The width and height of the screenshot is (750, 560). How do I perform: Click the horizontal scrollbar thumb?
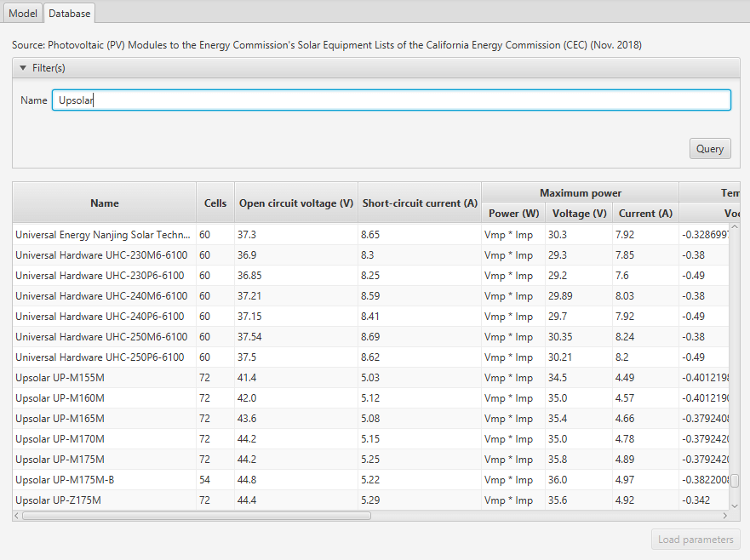click(197, 516)
